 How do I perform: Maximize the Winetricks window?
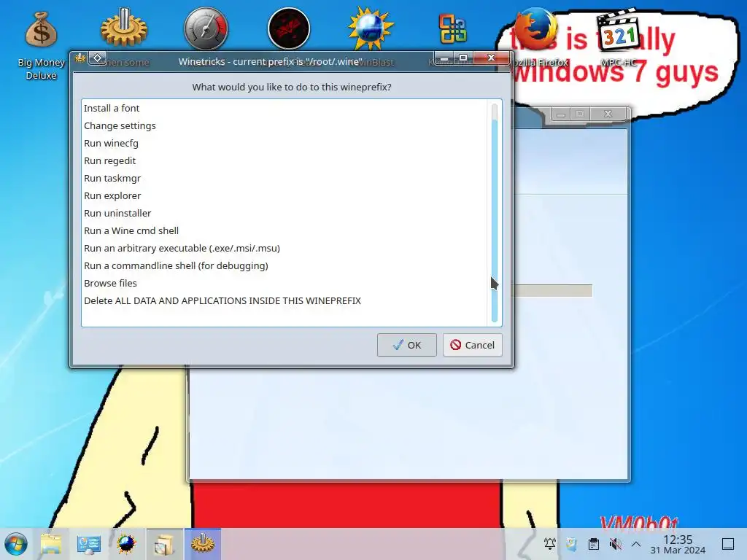[x=462, y=58]
